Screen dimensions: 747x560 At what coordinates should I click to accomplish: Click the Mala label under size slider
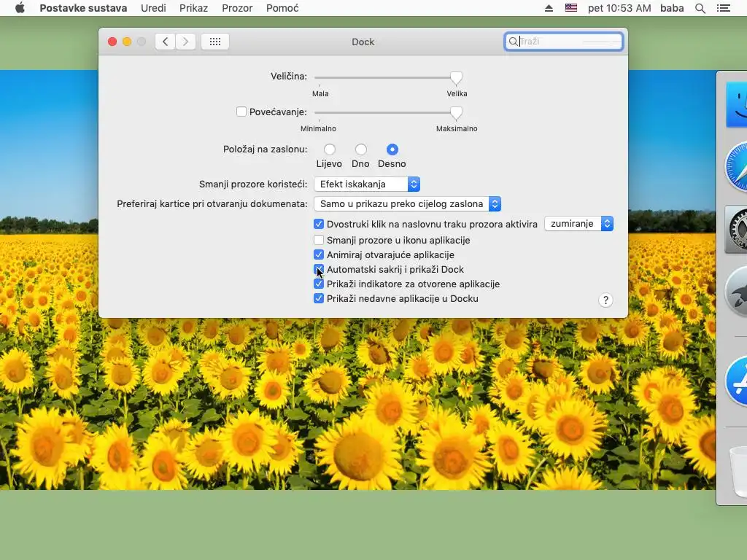[320, 94]
